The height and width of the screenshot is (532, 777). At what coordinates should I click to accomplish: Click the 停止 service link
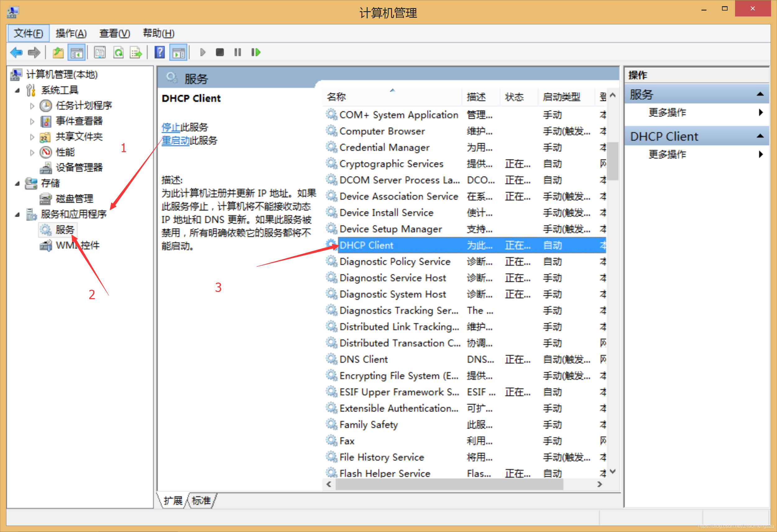pos(171,127)
